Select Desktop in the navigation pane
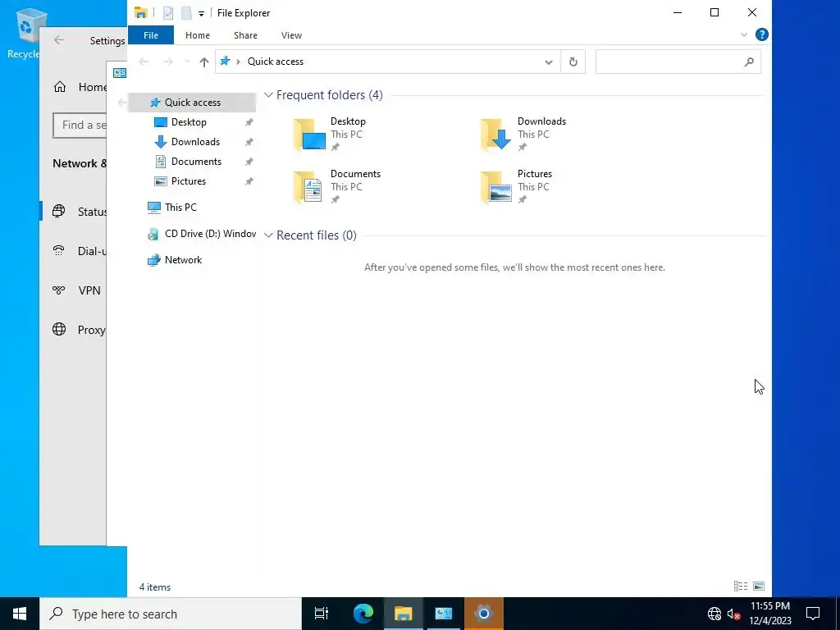 [189, 122]
